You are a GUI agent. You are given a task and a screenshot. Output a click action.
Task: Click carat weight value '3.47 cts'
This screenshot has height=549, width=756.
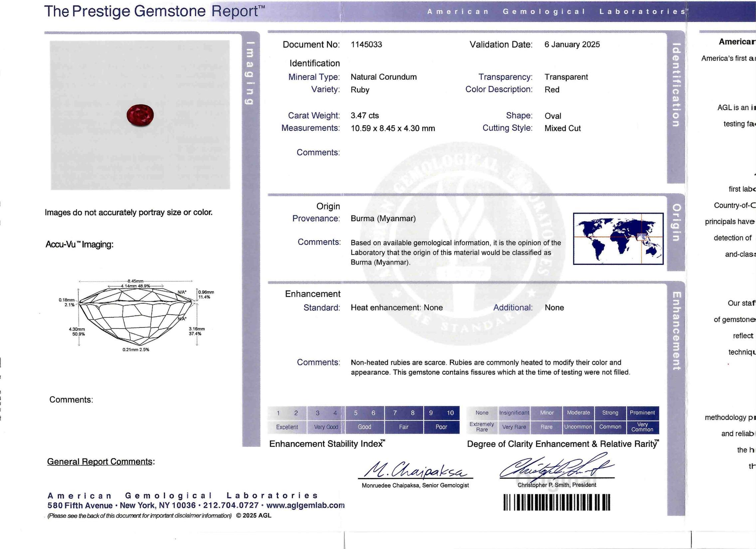(x=365, y=116)
